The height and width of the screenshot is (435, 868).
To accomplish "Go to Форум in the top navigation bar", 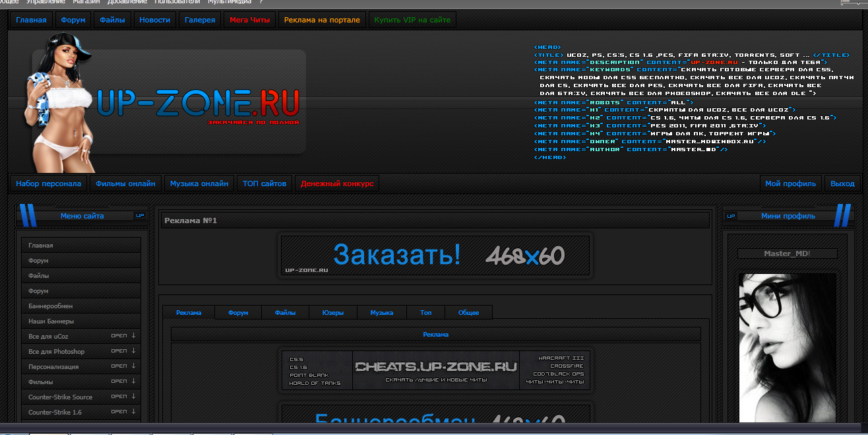I will coord(73,20).
